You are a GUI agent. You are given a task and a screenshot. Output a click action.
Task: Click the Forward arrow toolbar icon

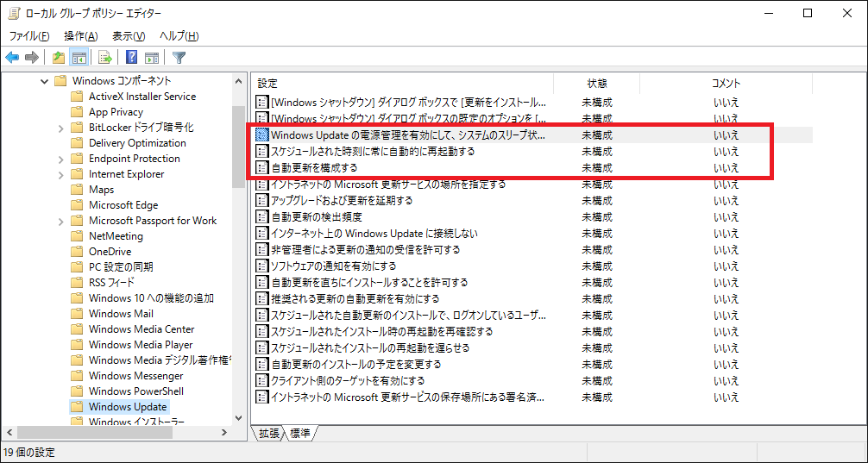pos(32,58)
